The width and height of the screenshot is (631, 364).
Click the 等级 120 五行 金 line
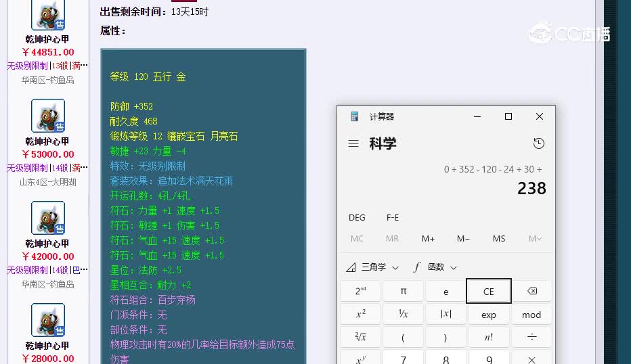coord(148,77)
